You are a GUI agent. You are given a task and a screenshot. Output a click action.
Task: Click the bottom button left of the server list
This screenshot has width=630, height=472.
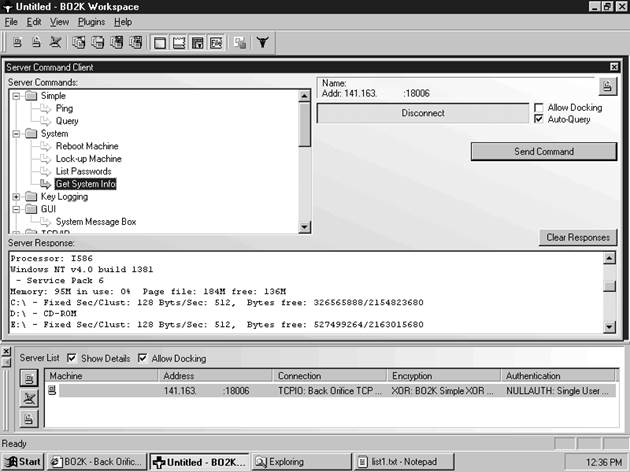point(28,418)
